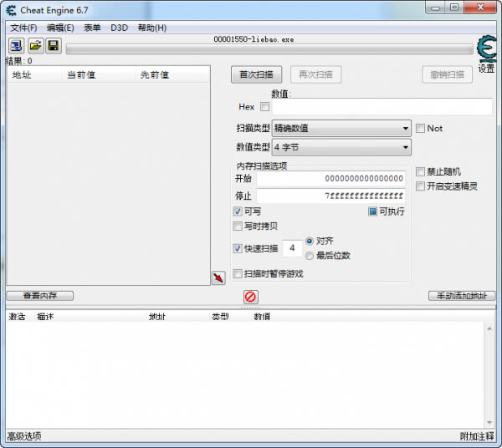Toggle the 禁止随机 checkbox
502x448 pixels.
(420, 171)
